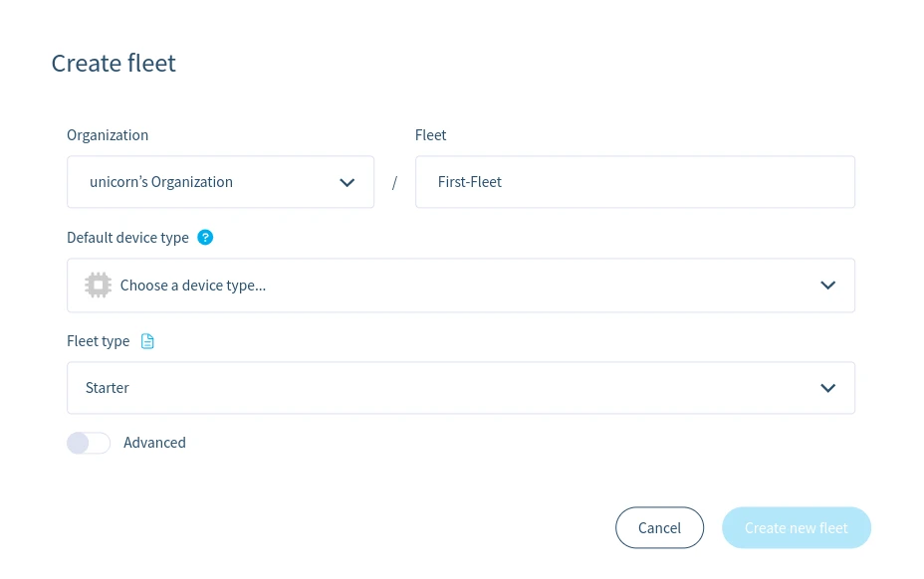Click the chevron arrow in the Organization field

[x=346, y=182]
